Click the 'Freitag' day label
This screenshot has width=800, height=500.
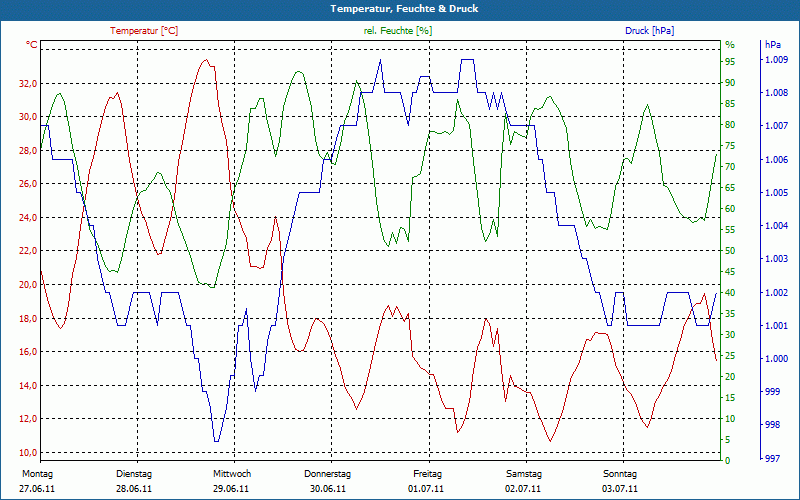428,474
